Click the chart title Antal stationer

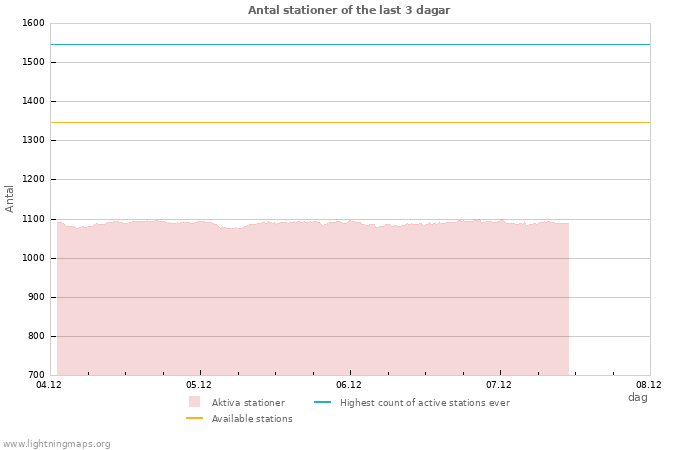tap(349, 10)
